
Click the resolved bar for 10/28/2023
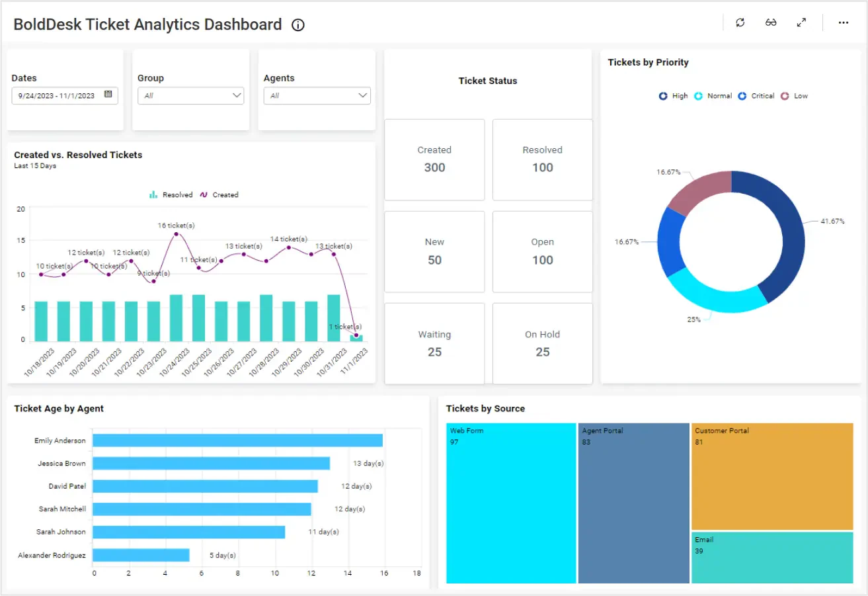click(266, 318)
